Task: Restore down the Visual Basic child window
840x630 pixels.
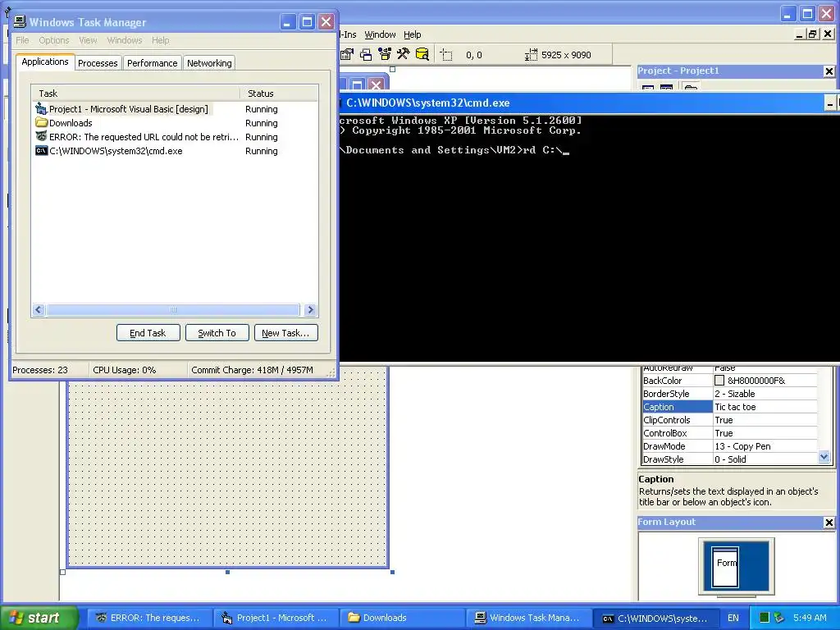Action: click(813, 34)
